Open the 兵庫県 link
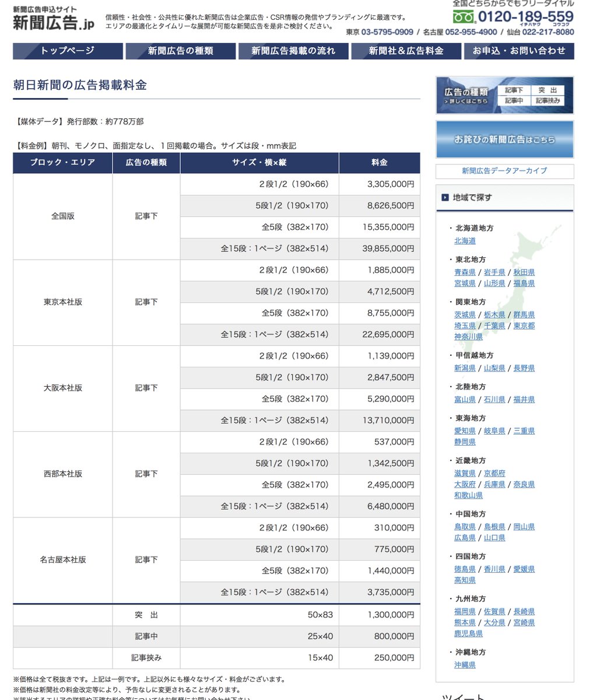The image size is (607, 700). pyautogui.click(x=495, y=485)
